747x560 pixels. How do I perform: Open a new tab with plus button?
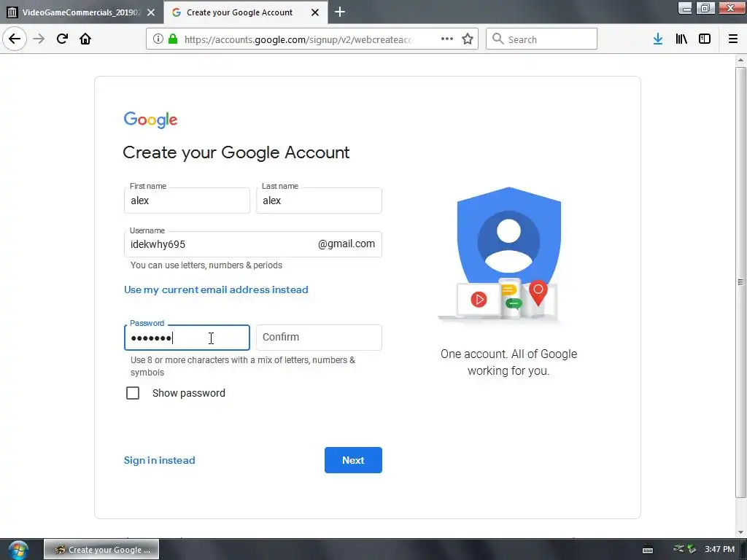point(340,12)
